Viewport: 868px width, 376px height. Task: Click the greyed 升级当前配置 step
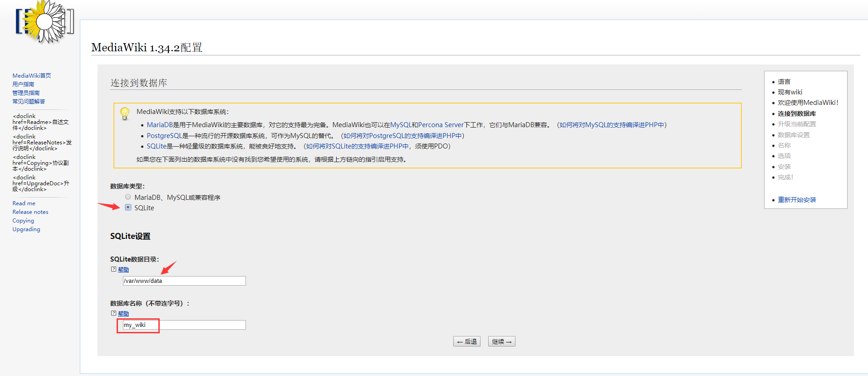(x=797, y=124)
